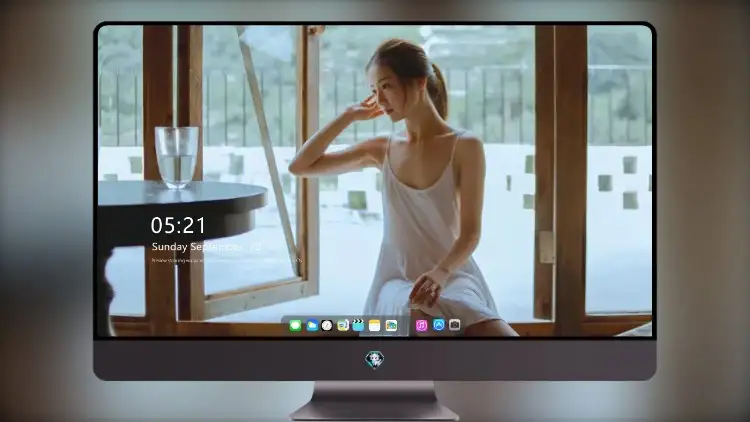Open the yellow document app beside Clock
The height and width of the screenshot is (422, 750).
[343, 325]
